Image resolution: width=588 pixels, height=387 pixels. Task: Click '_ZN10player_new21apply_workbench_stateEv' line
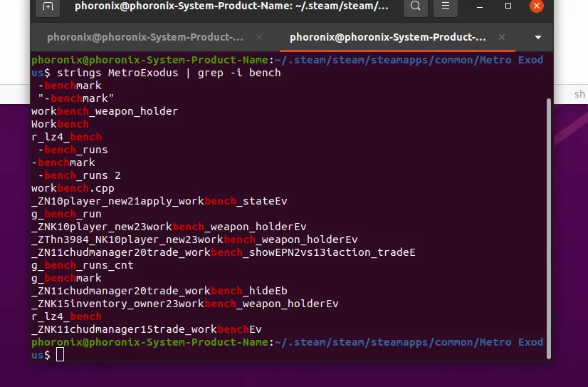coord(159,201)
